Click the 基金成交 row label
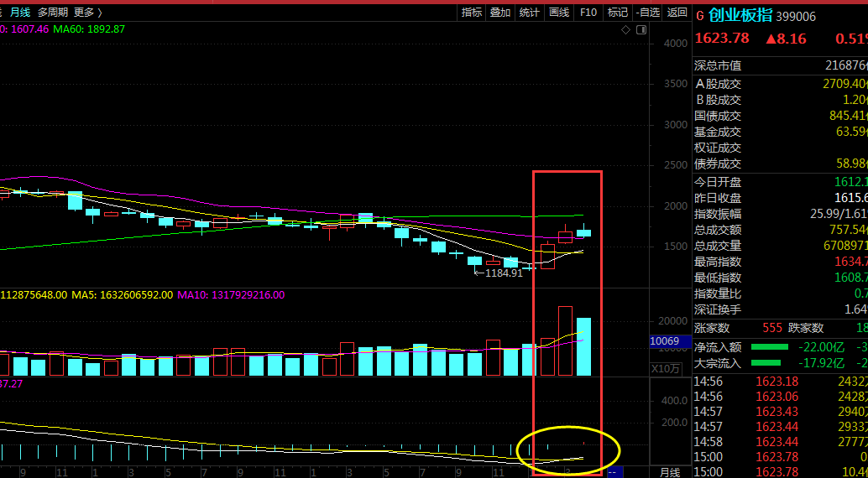 [718, 132]
